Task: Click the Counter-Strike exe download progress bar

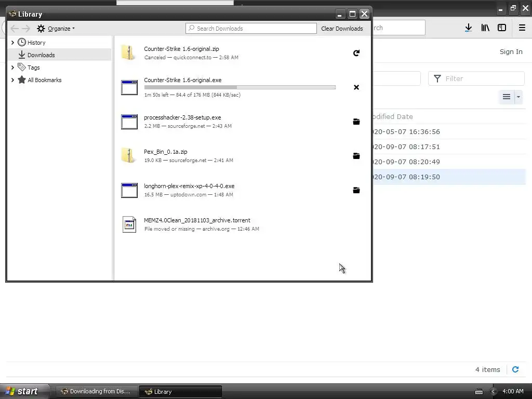Action: pos(240,87)
